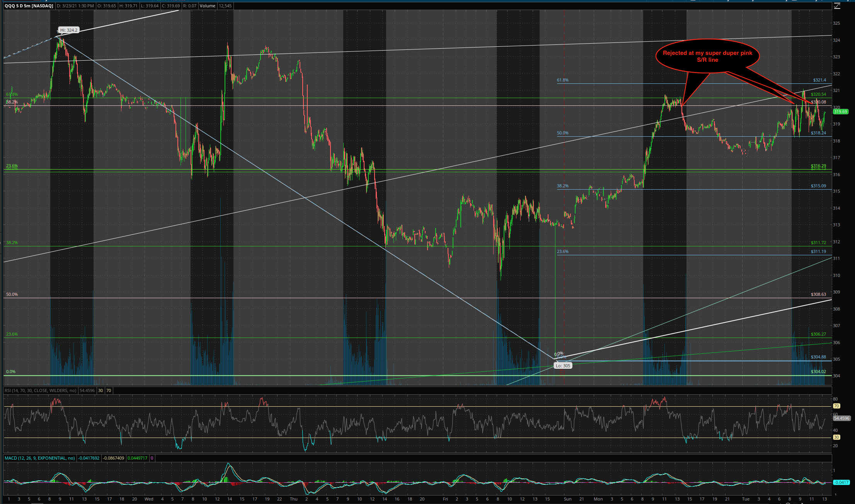The image size is (855, 504).
Task: Open the MACD study label settings
Action: [x=39, y=458]
